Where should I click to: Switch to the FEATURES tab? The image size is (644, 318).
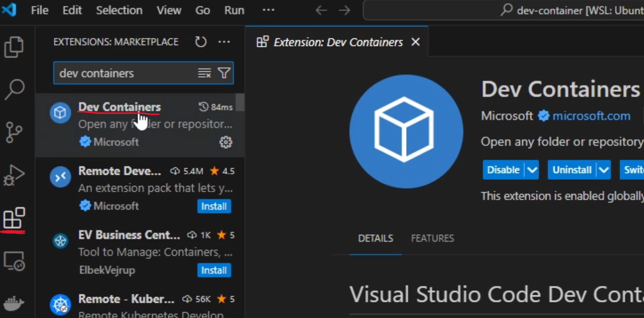(x=432, y=238)
